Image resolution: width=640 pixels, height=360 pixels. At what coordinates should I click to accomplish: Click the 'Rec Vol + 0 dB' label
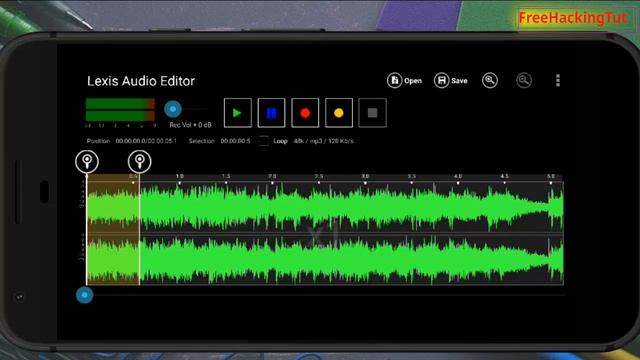[190, 125]
